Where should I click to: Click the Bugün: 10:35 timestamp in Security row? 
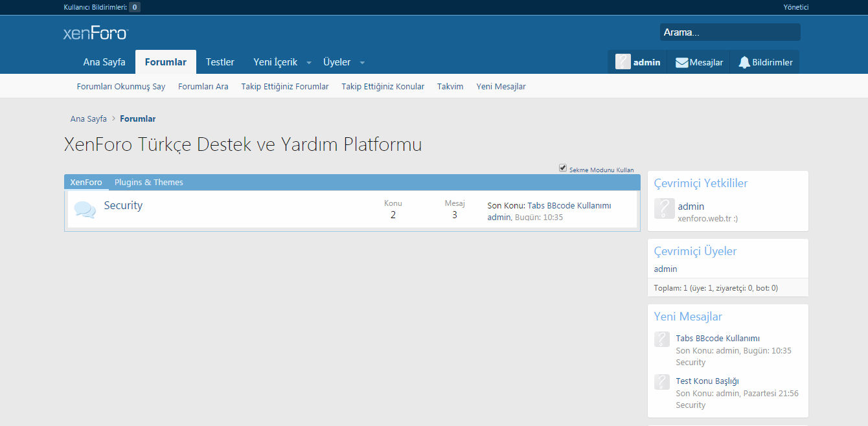tap(539, 217)
